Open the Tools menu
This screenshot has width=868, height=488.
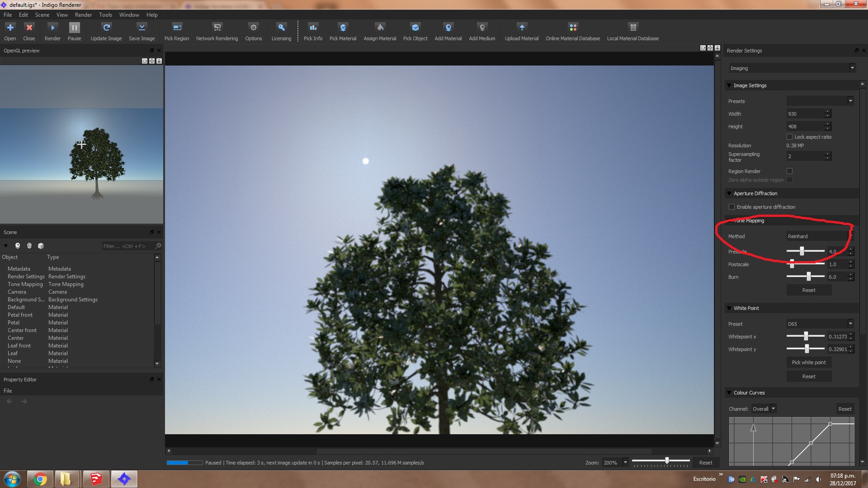click(x=105, y=15)
